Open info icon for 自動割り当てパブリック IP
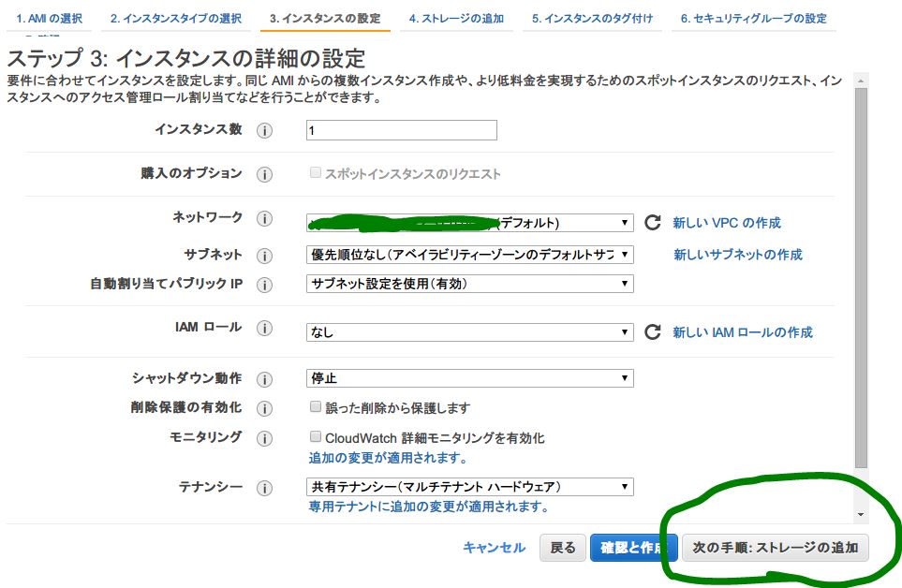The width and height of the screenshot is (902, 588). point(264,285)
